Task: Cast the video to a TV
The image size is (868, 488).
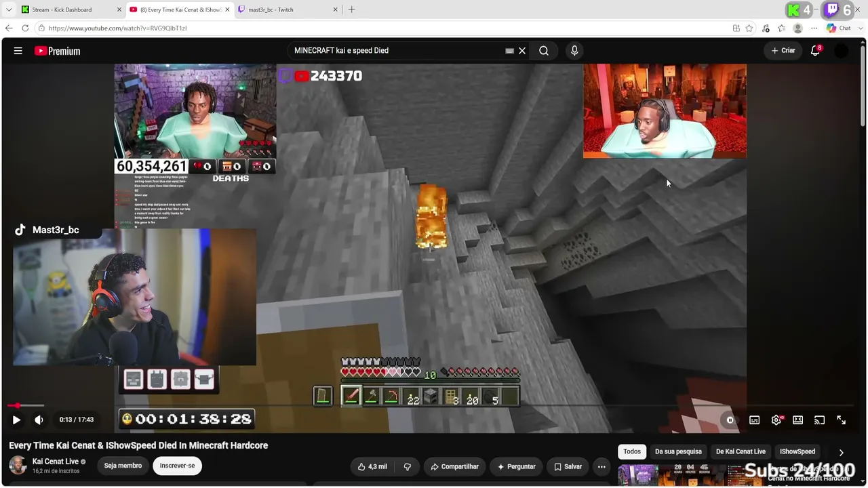Action: point(819,420)
